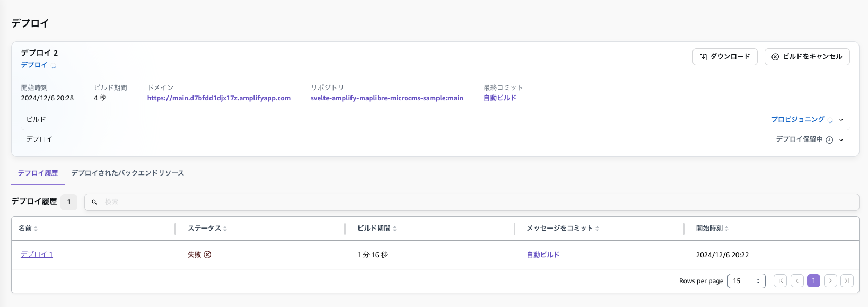Sort by ビルド期間 column
Screen dimensions: 868x307
coord(377,229)
